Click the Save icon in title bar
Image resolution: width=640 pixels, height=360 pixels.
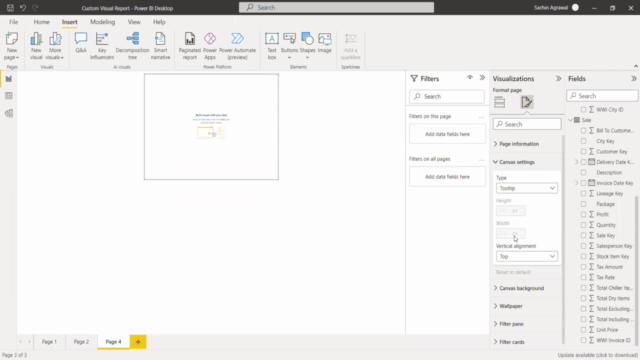click(10, 8)
